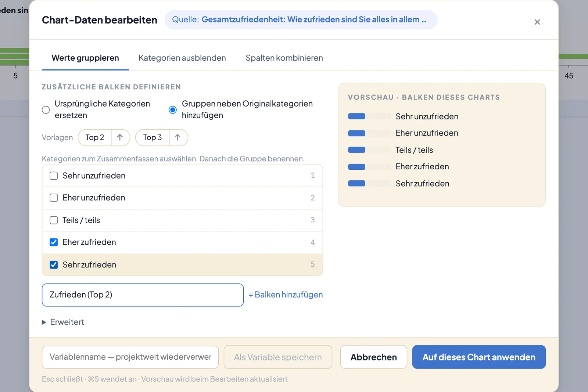
Task: Click the value '1' in the 'Sehr unzufrieden' row
Action: pyautogui.click(x=313, y=176)
